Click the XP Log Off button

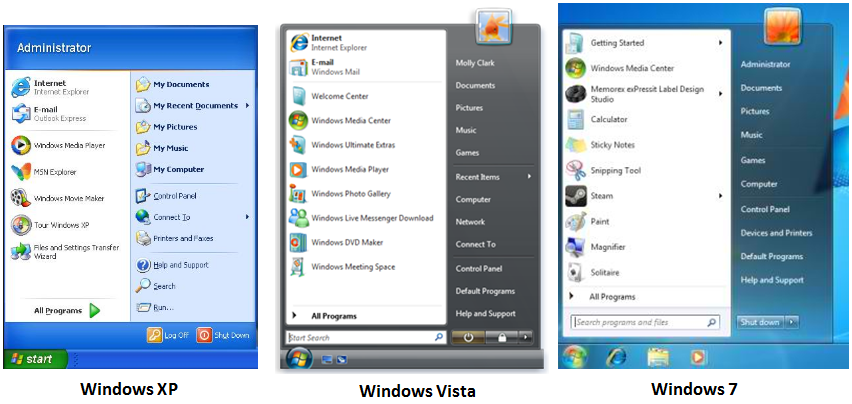point(168,335)
